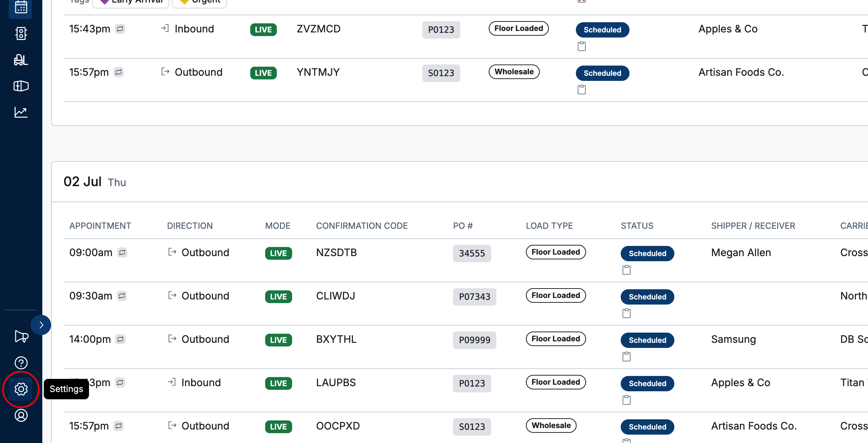This screenshot has height=443, width=868.
Task: Click shipper Samsung
Action: pyautogui.click(x=733, y=339)
